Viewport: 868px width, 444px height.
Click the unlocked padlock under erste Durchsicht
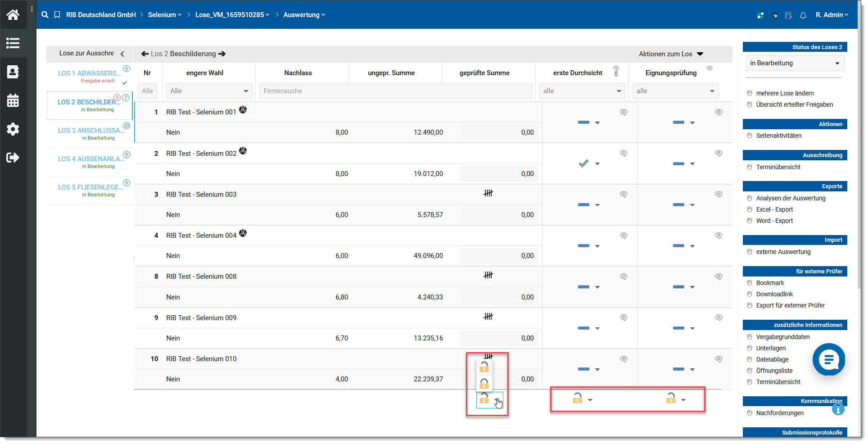tap(578, 398)
